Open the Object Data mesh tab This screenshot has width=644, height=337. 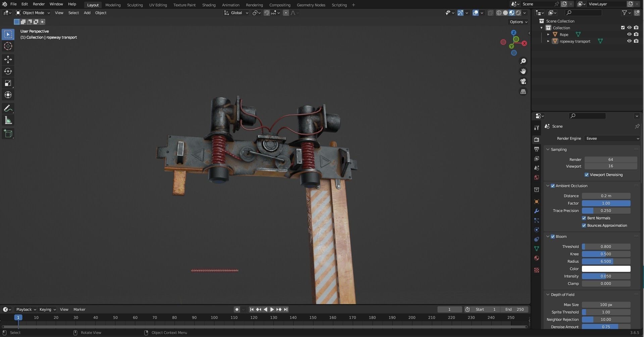(x=537, y=249)
